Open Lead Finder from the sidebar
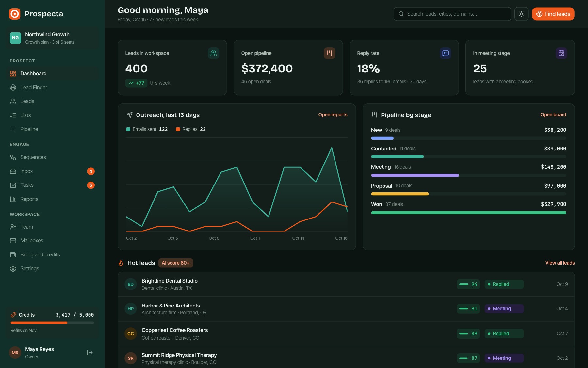 point(52,87)
